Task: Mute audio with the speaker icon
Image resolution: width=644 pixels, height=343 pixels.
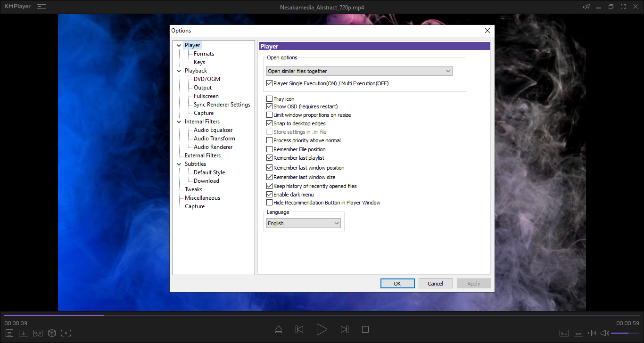Action: (604, 334)
